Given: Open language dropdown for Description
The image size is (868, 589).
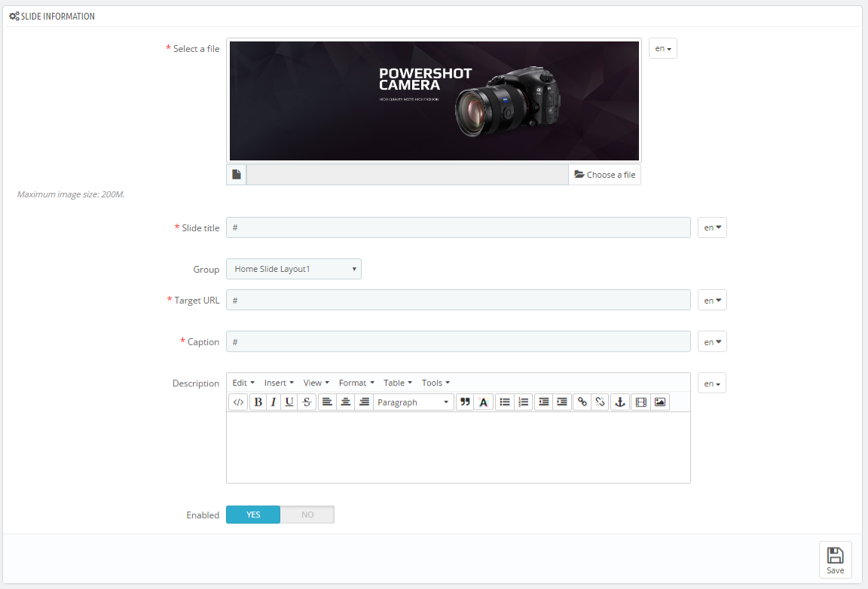Looking at the screenshot, I should coord(712,383).
